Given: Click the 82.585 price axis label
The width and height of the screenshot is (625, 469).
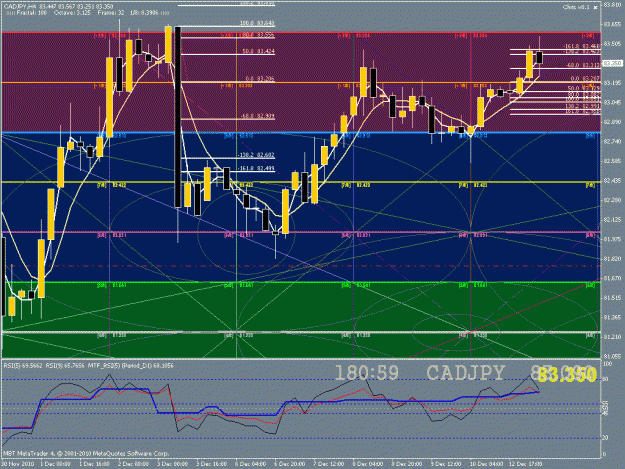Looking at the screenshot, I should click(613, 161).
